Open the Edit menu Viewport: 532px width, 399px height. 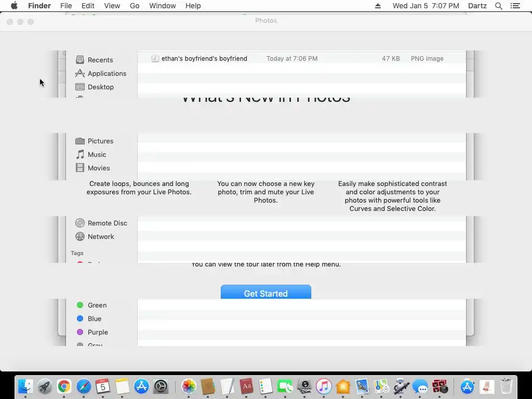tap(88, 6)
